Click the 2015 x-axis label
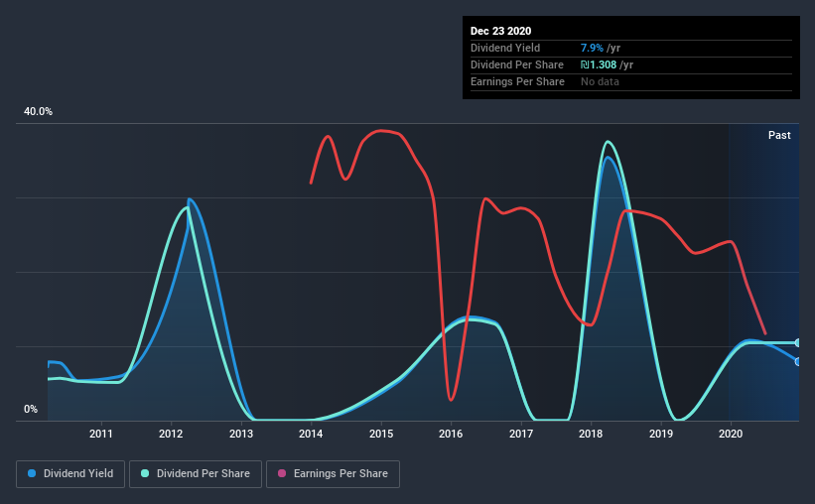 (381, 434)
